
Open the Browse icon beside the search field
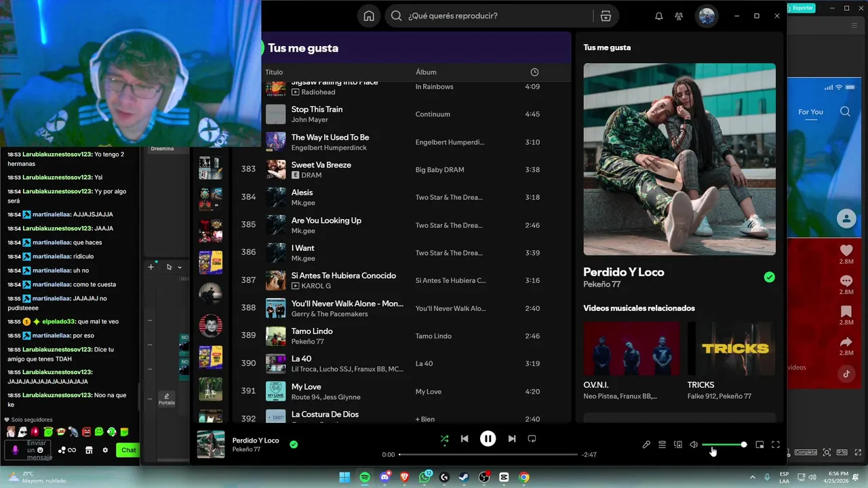coord(606,16)
